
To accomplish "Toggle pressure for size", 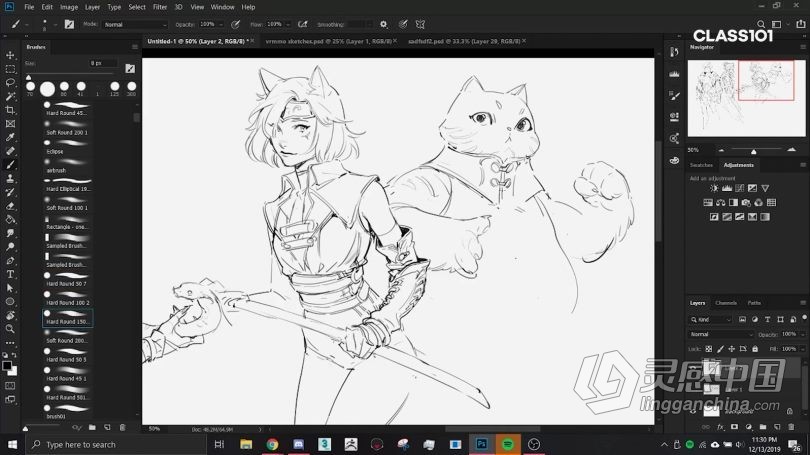I will click(403, 24).
